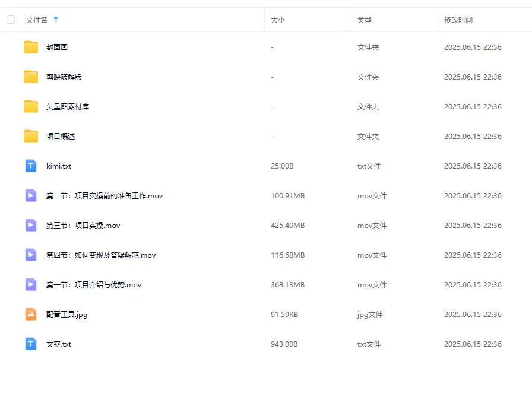
Task: Open the 矢量图素材库 folder name link
Action: (68, 106)
